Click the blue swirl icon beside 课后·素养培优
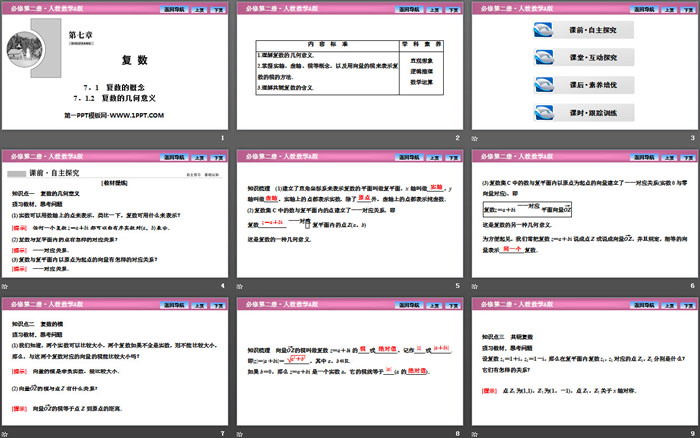Viewport: 700px width, 438px height. click(x=544, y=85)
